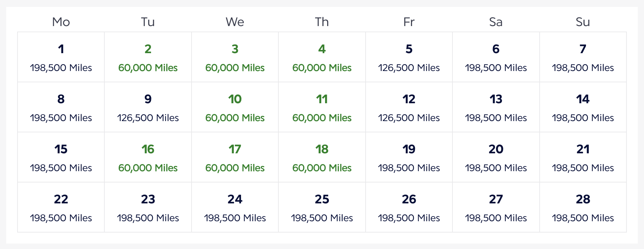This screenshot has height=249, width=644.
Task: Select Friday the 19th date
Action: [409, 157]
